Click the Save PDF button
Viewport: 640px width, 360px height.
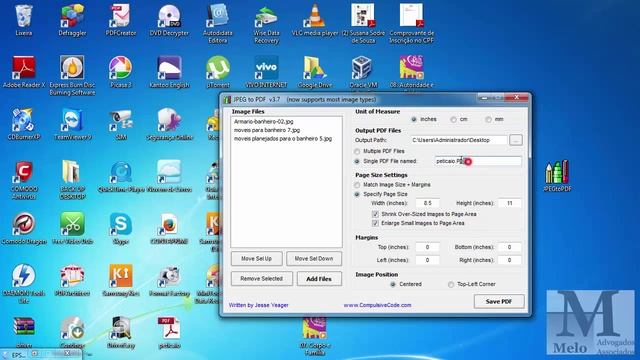point(499,302)
